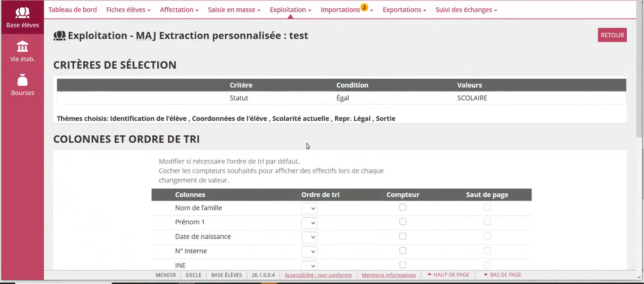644x284 pixels.
Task: Click the Nom de famille row label
Action: click(199, 208)
